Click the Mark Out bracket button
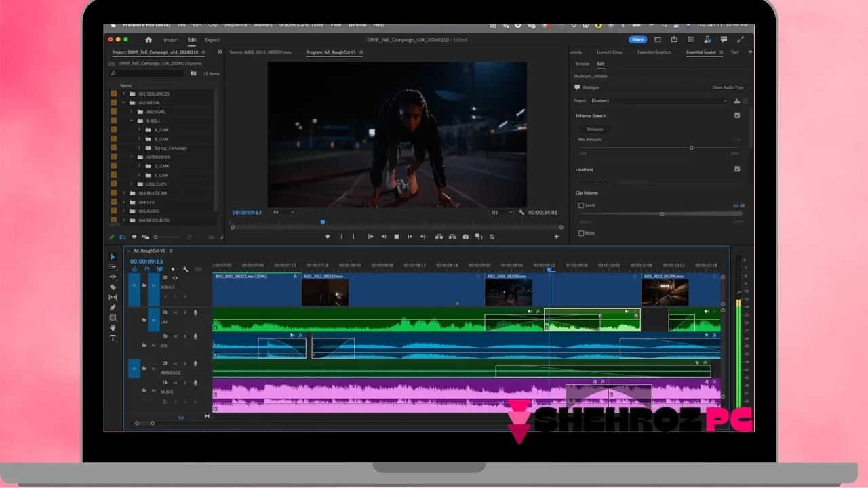868x488 pixels. [353, 237]
